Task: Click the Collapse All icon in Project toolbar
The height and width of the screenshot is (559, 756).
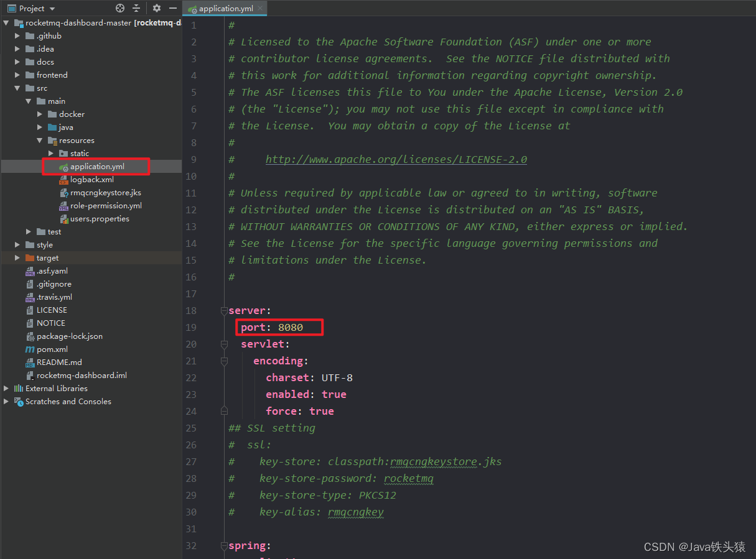Action: [x=136, y=8]
